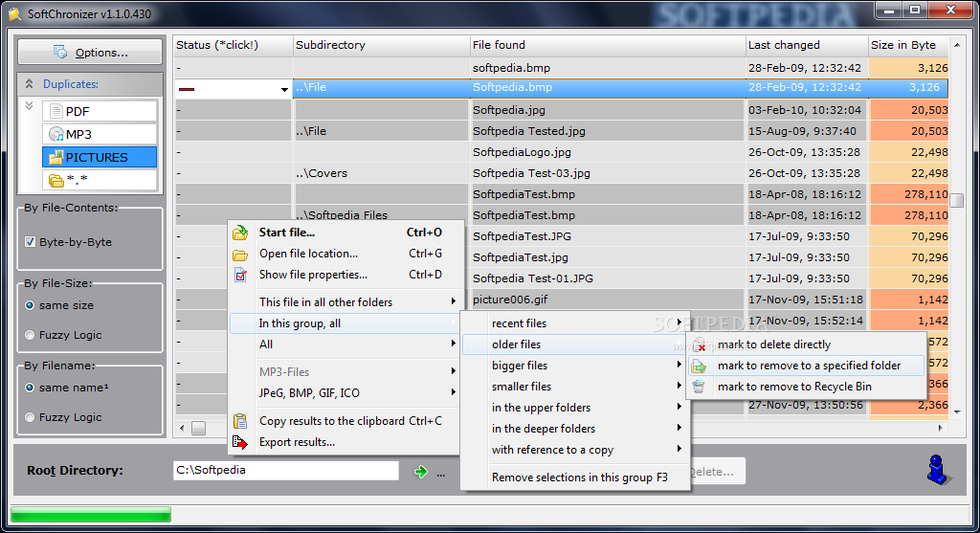Click the ..\Covers subdirectory cell
980x533 pixels.
tap(381, 173)
